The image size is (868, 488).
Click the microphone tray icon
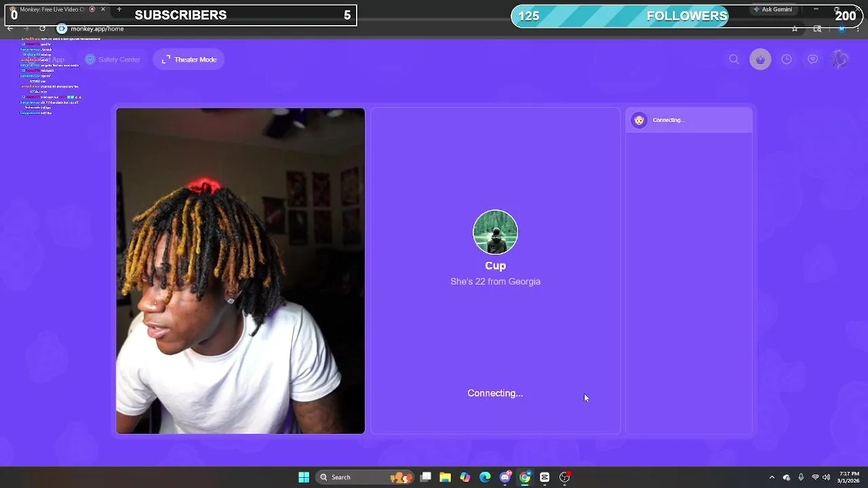pyautogui.click(x=801, y=477)
